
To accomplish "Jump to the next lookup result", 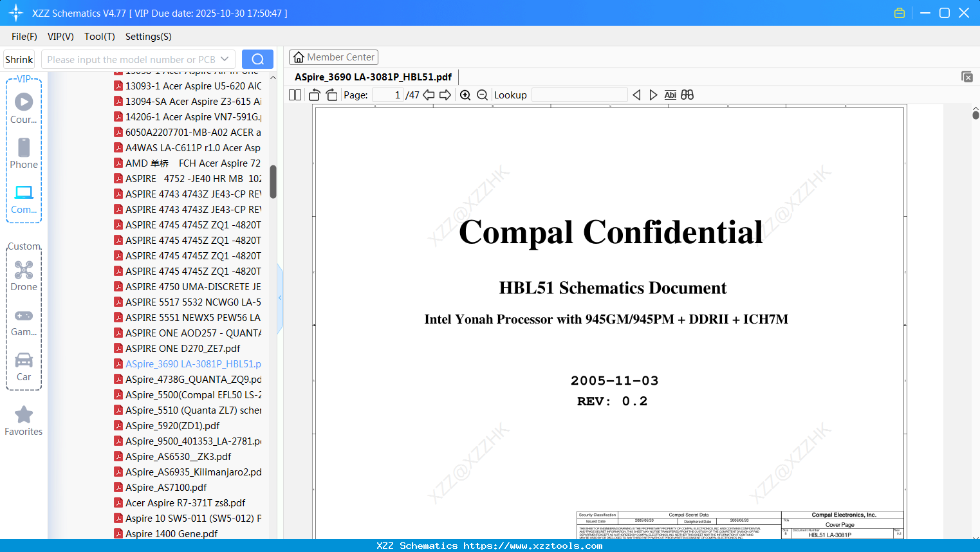I will tap(653, 95).
